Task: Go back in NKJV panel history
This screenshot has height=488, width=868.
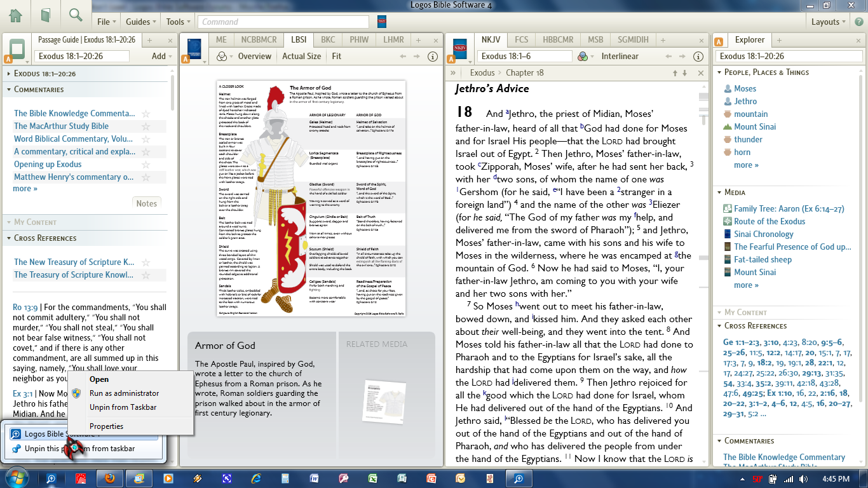Action: pos(668,57)
